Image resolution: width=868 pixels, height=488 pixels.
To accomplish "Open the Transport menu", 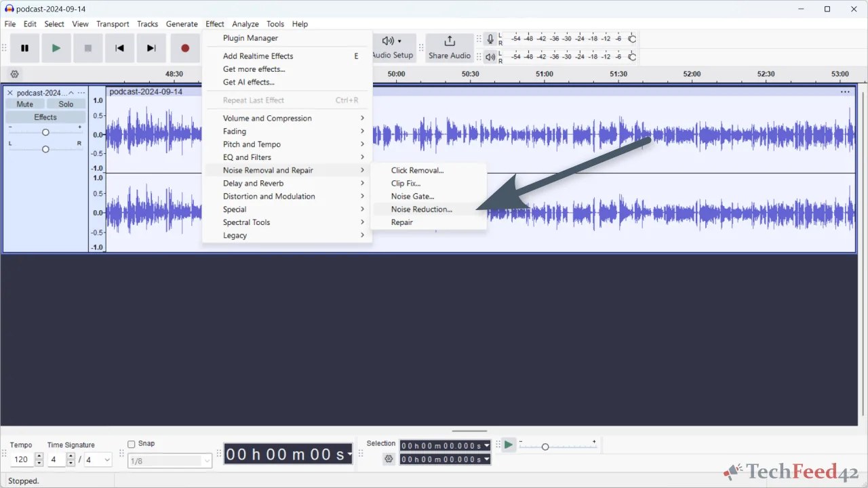I will coord(113,24).
